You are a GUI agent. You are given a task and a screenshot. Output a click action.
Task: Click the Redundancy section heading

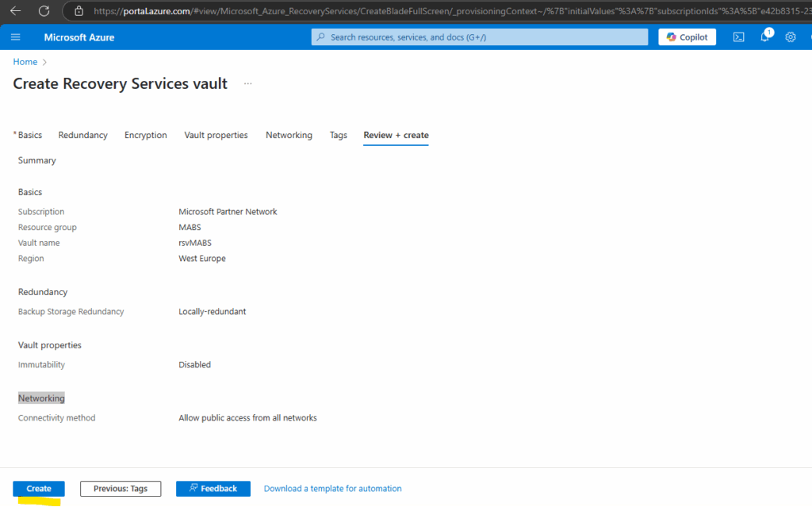(x=43, y=292)
